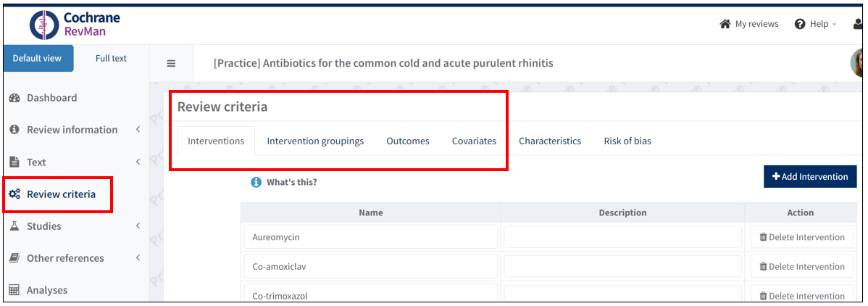Expand the Review information section
This screenshot has height=306, width=868.
[x=72, y=130]
